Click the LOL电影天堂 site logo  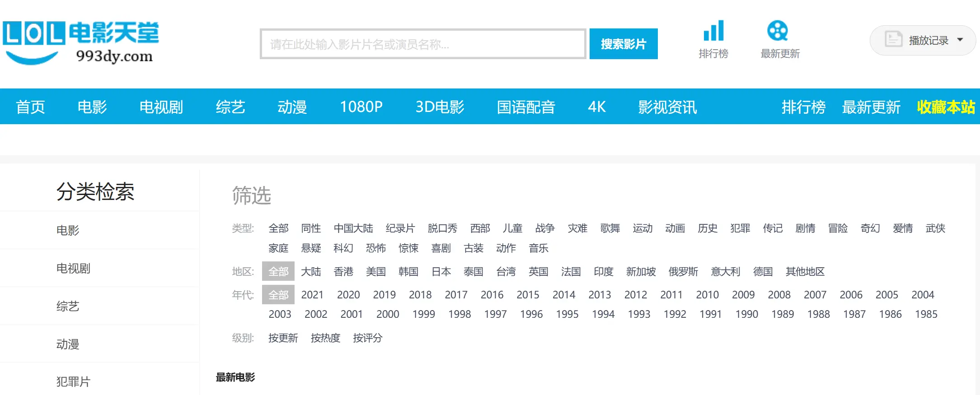click(x=80, y=42)
